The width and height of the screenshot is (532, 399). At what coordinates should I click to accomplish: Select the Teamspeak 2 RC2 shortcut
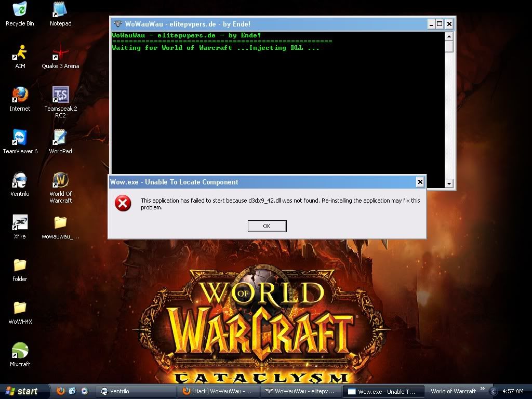[x=60, y=102]
